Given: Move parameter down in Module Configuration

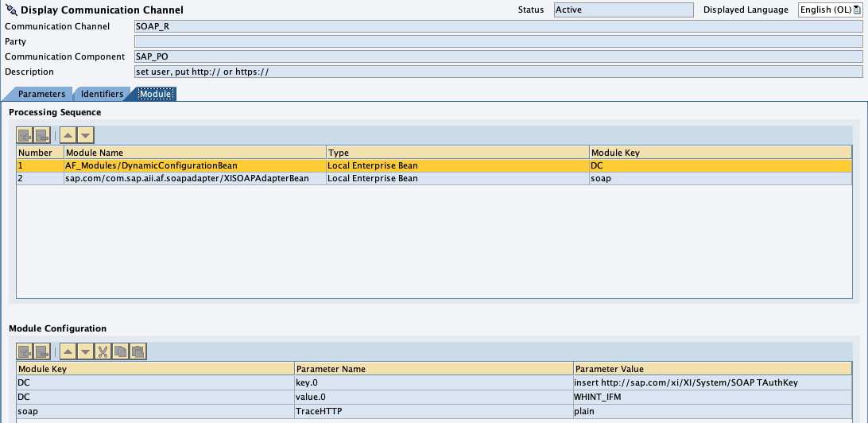Looking at the screenshot, I should (x=86, y=351).
